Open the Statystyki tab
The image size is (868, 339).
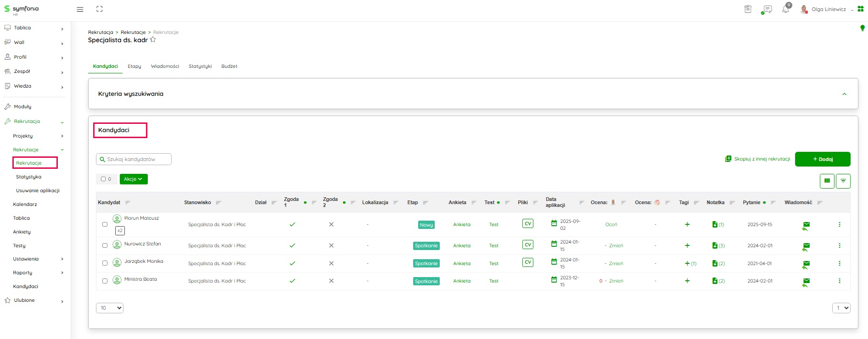pyautogui.click(x=200, y=67)
